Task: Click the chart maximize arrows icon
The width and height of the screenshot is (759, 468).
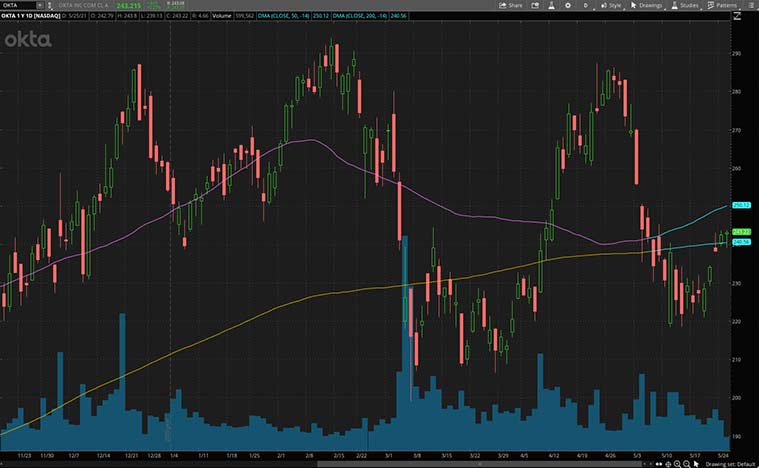Action: pyautogui.click(x=737, y=16)
